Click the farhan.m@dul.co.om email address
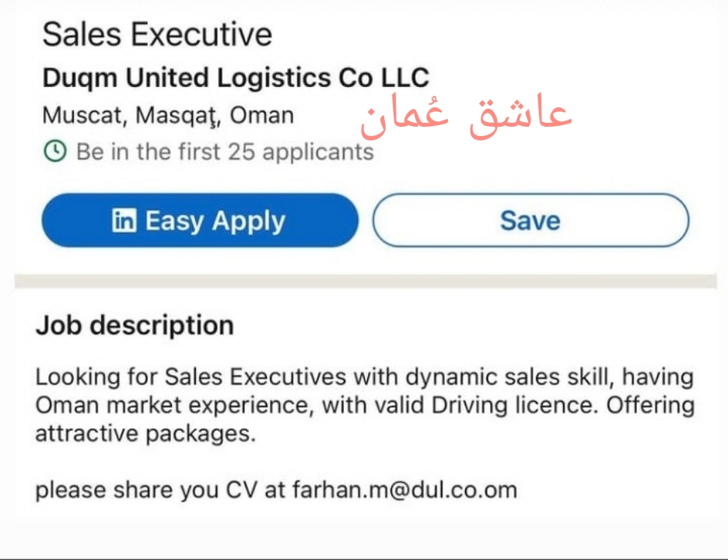Screen dimensions: 728x560 click(x=404, y=490)
